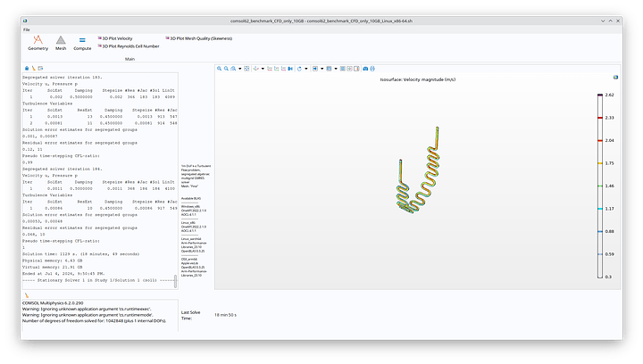Switch to second plane view icon
643x364 pixels.
[276, 69]
